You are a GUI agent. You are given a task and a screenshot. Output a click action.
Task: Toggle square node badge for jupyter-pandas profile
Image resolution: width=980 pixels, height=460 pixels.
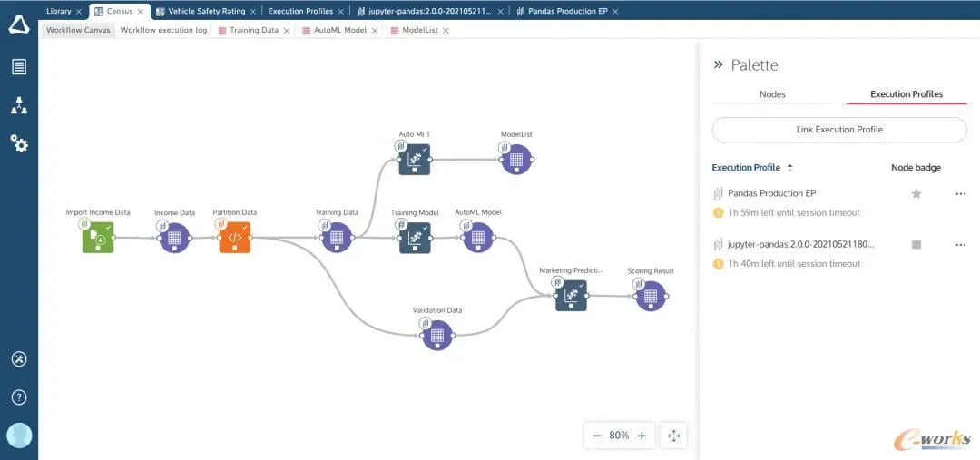[x=916, y=244]
